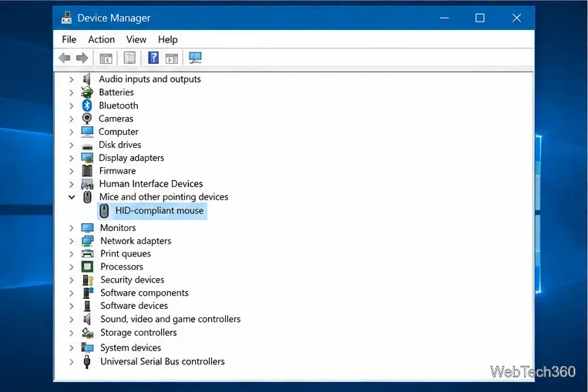Image resolution: width=588 pixels, height=392 pixels.
Task: Expand the Firmware category chevron
Action: [x=71, y=171]
